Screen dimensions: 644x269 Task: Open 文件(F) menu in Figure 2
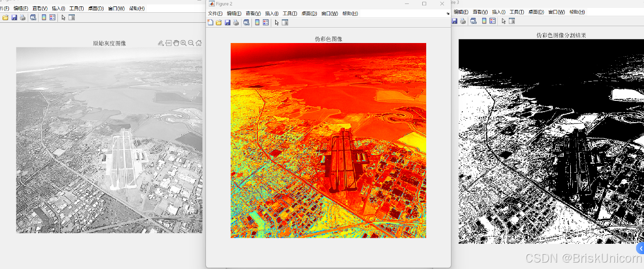(x=215, y=13)
